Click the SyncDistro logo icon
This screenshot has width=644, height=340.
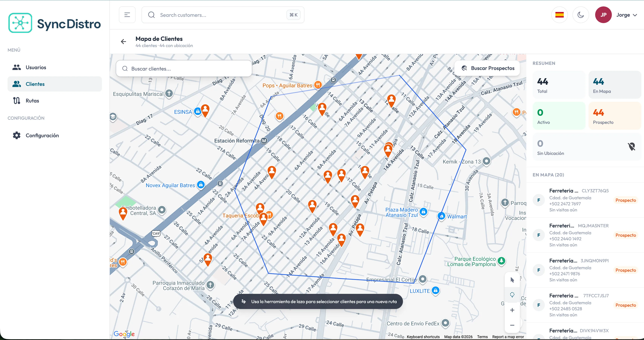coord(20,23)
